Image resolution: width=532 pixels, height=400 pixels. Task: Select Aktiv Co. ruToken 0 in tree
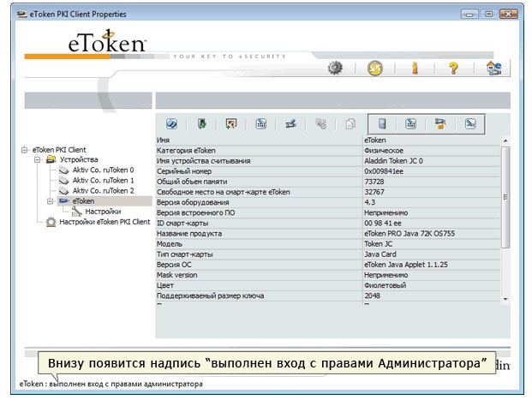(102, 170)
